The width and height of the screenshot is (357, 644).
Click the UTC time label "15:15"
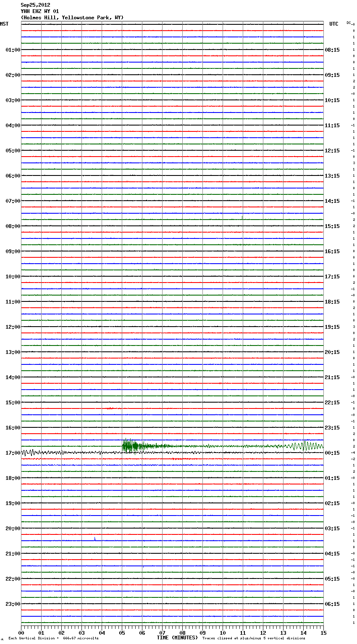332,226
